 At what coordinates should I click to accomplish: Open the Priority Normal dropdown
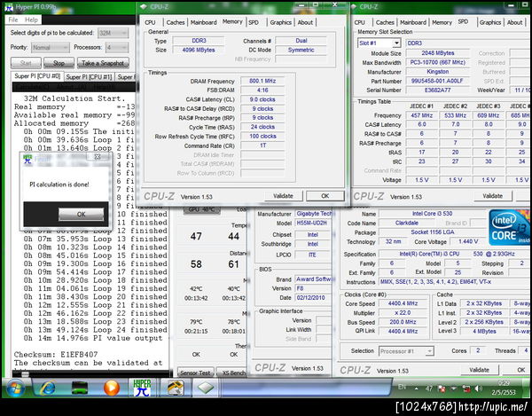pos(51,48)
